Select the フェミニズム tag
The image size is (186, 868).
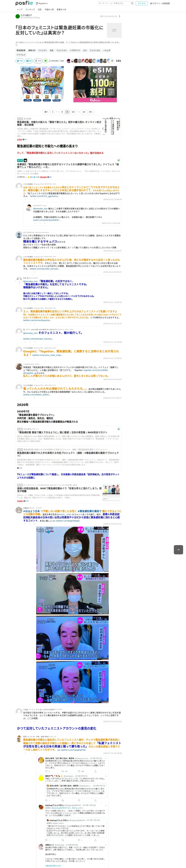pos(95,50)
